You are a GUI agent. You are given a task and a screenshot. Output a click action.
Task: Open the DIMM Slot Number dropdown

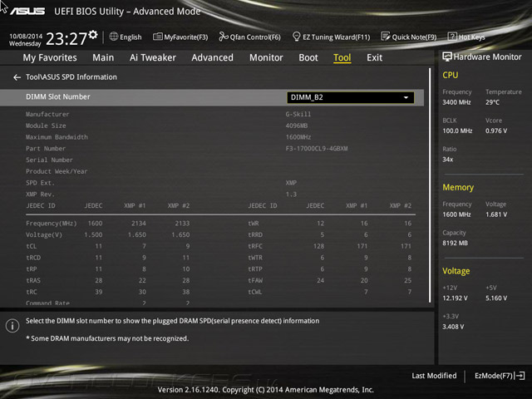(x=350, y=97)
